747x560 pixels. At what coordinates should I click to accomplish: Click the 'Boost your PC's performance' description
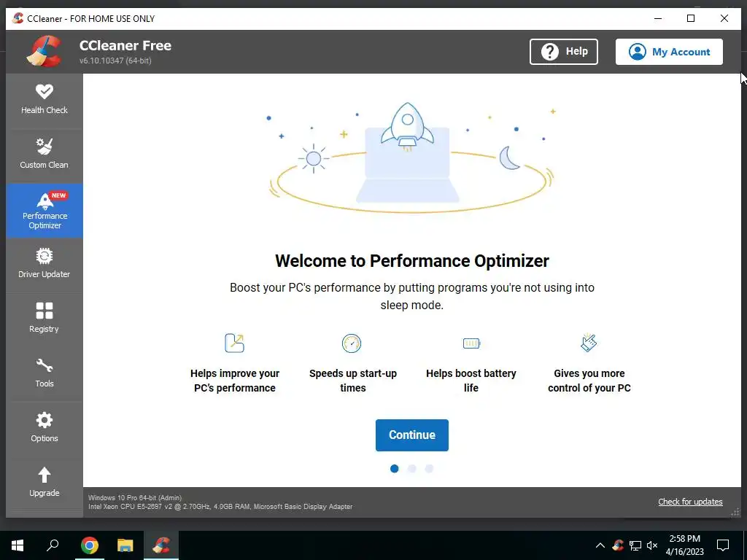[x=411, y=296]
